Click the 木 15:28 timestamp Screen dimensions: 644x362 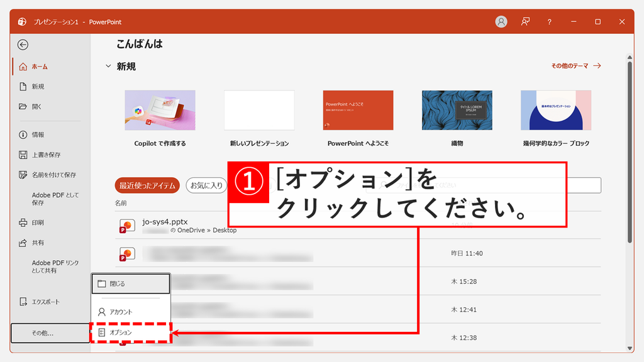464,282
